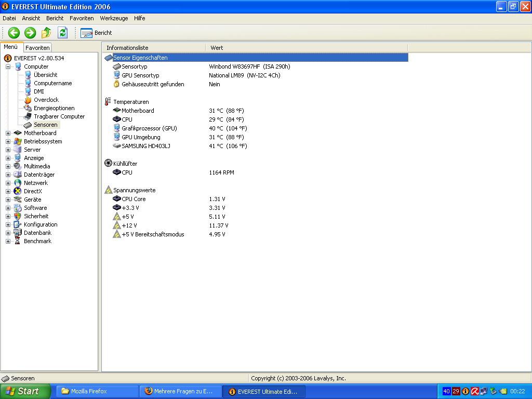Viewport: 532px width, 399px height.
Task: Click the Overclock flame icon
Action: [28, 100]
